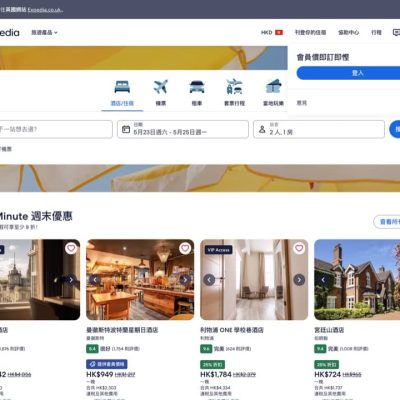Favorite the Liverpool ONE hotel heart icon
This screenshot has height=400, width=400.
tap(299, 248)
